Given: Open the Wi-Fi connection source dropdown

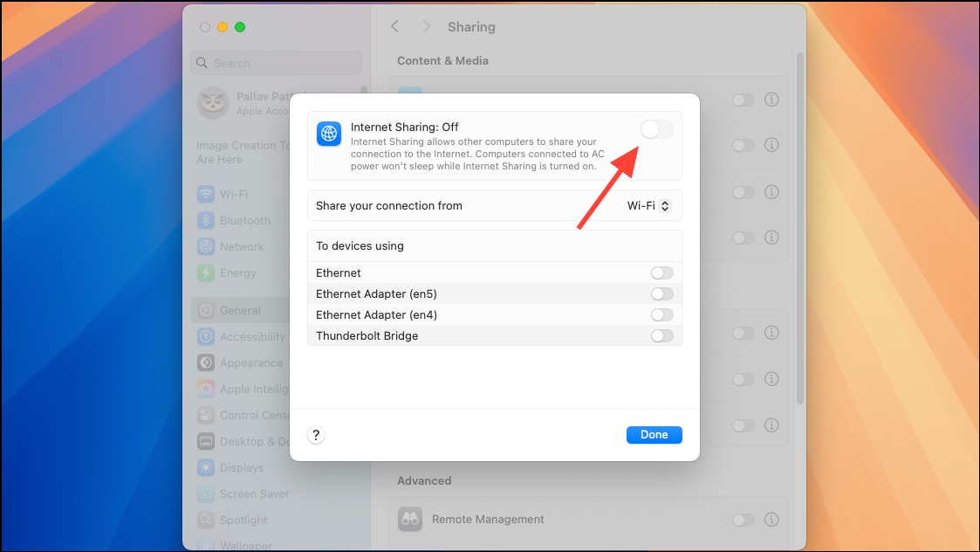Looking at the screenshot, I should pos(648,206).
